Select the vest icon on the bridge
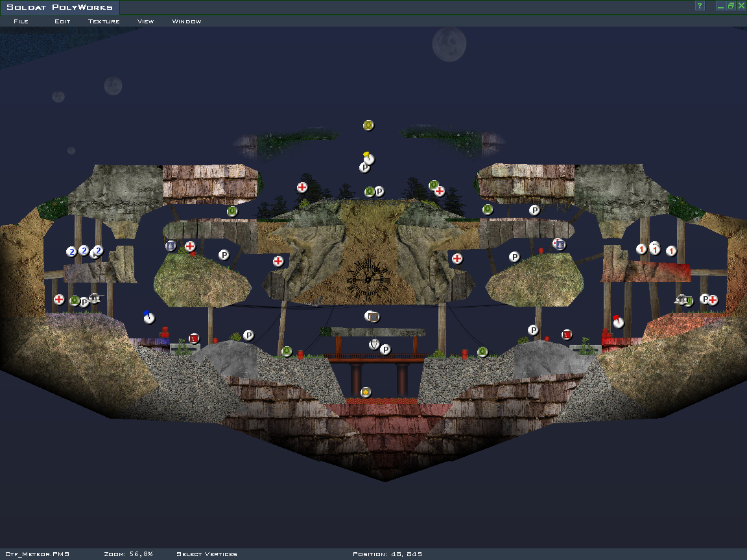This screenshot has height=560, width=747. (373, 344)
